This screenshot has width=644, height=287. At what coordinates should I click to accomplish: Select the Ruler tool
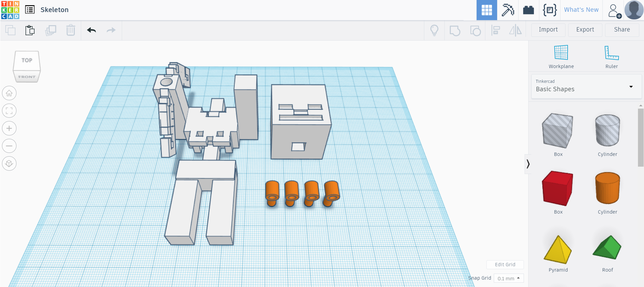pyautogui.click(x=611, y=57)
